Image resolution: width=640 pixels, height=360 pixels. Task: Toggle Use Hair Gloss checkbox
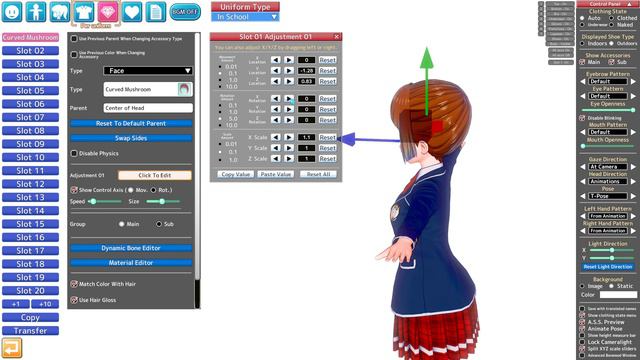(x=74, y=300)
